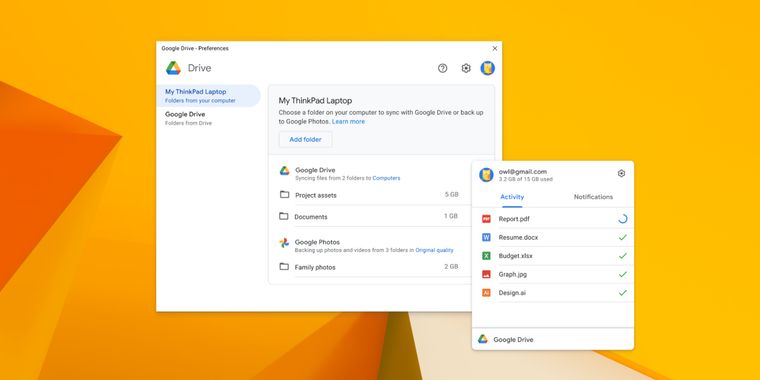Click the Word icon next to Resume.docx

tap(486, 238)
